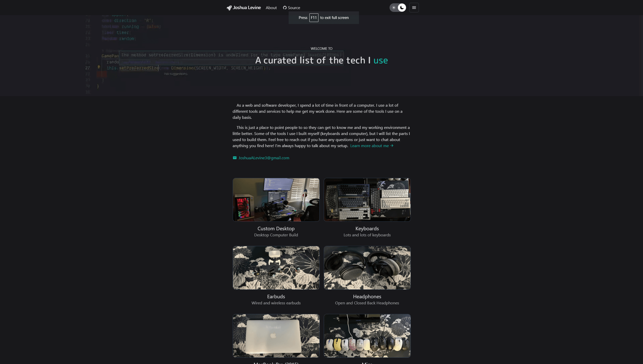Click the sun icon in theme switch
The width and height of the screenshot is (643, 364).
394,8
